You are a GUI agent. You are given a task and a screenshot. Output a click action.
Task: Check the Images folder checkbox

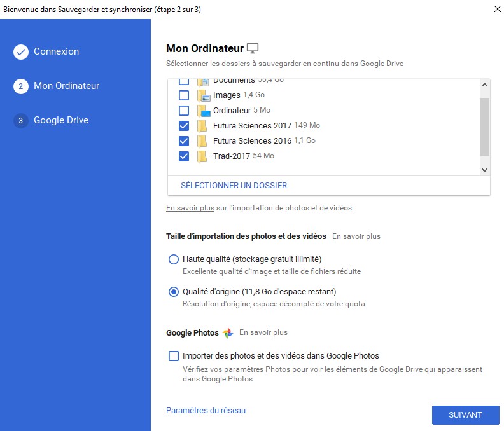tap(184, 95)
